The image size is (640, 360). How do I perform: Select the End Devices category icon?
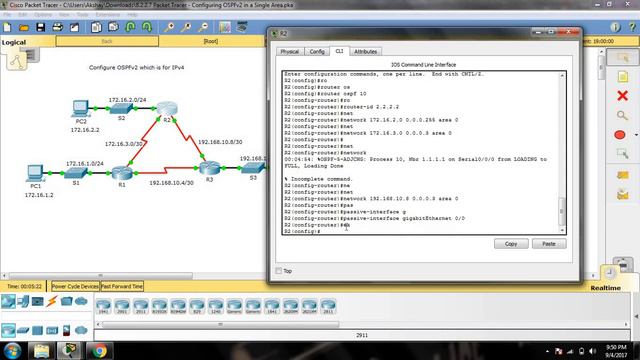[x=23, y=302]
